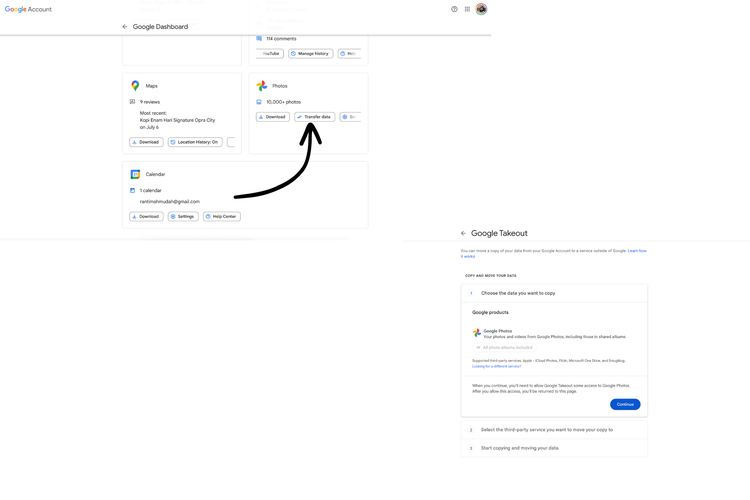Click Google Photos icon in Takeout panel
This screenshot has width=750, height=500.
[x=477, y=333]
